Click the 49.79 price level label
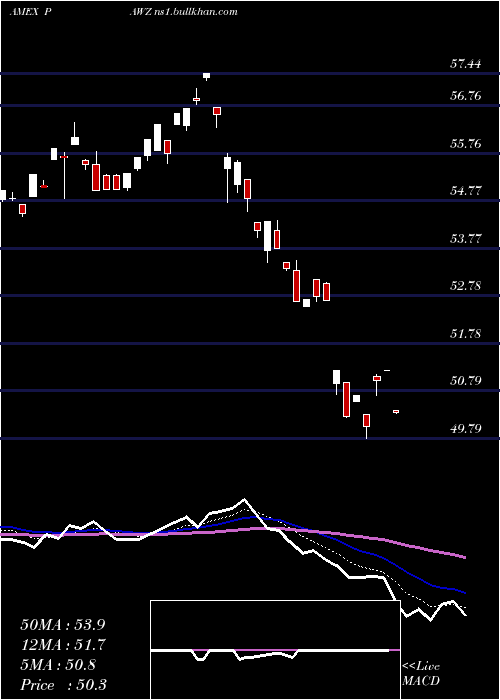The width and height of the screenshot is (500, 700). click(465, 429)
